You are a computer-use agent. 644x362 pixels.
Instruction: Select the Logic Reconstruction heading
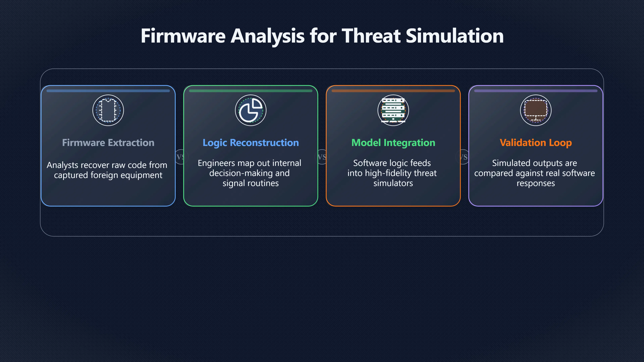tap(251, 143)
